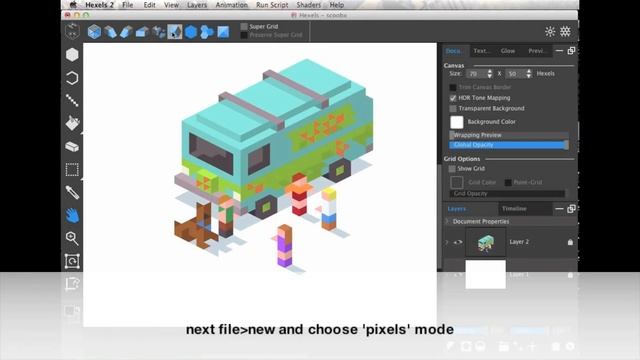Select the magnifying glass zoom tool
The width and height of the screenshot is (640, 360).
[72, 238]
